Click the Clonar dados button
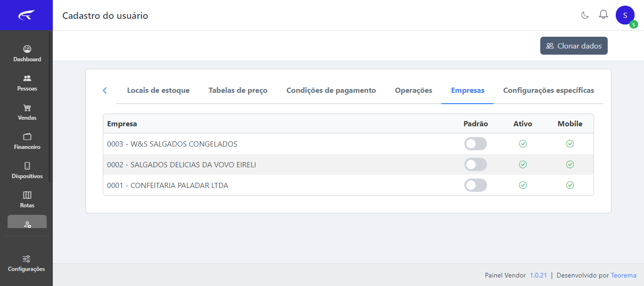Image resolution: width=644 pixels, height=286 pixels. (574, 46)
